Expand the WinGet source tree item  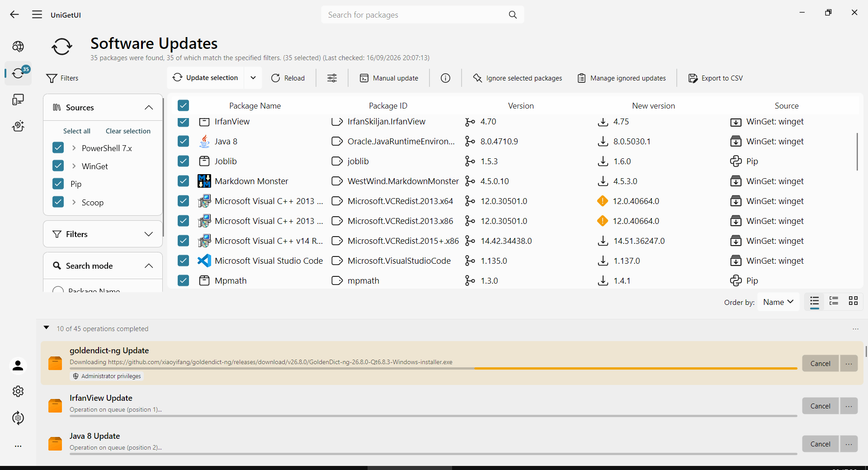click(x=74, y=166)
